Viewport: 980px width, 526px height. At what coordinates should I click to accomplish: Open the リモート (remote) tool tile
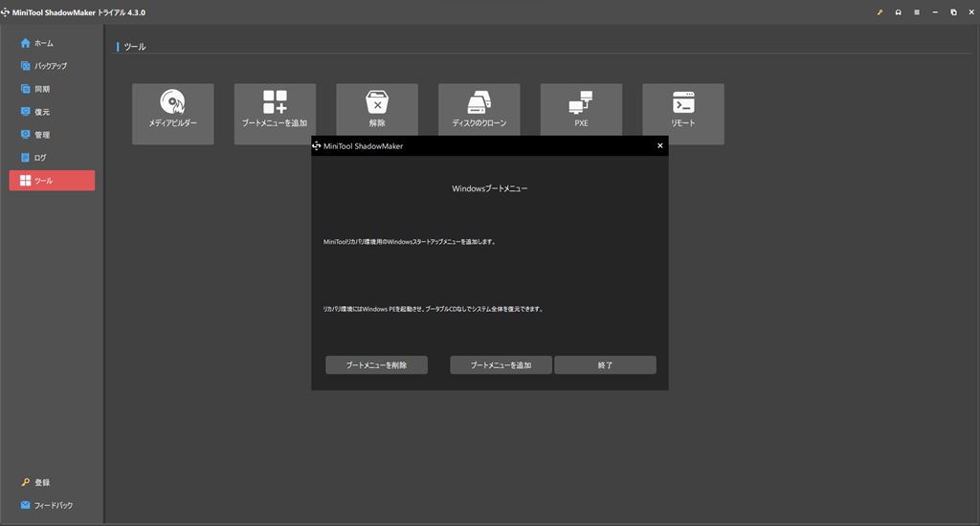(683, 114)
